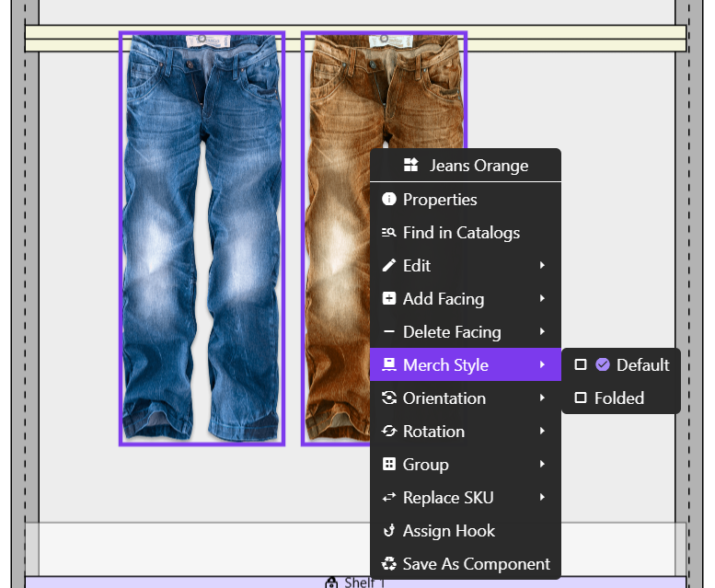The height and width of the screenshot is (588, 715).
Task: Check the Default merch style checkbox
Action: coord(581,365)
